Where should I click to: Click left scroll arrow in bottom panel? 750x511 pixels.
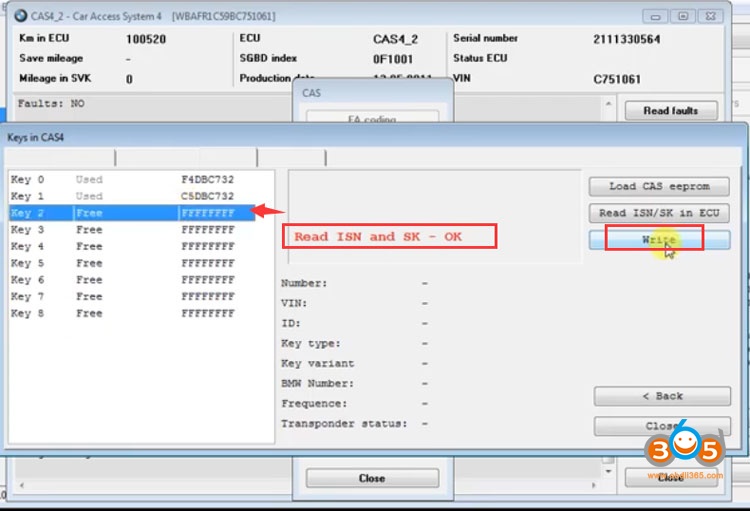pyautogui.click(x=22, y=485)
